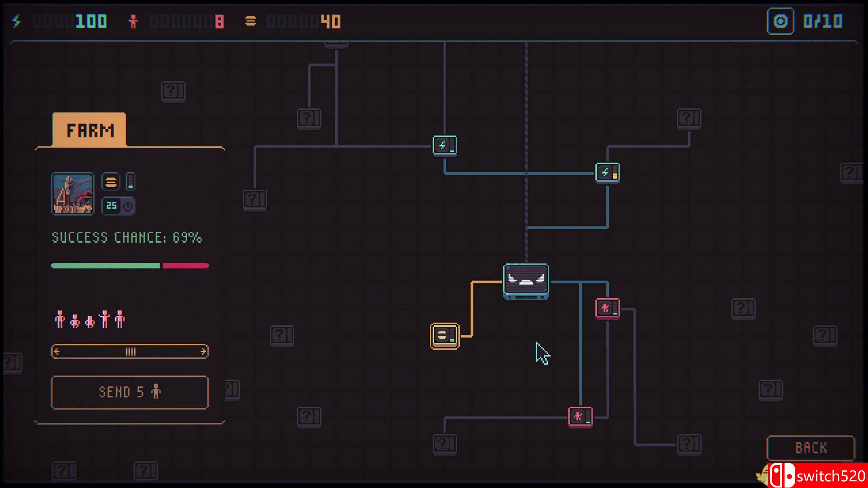Select the energy node near the top center
This screenshot has width=868, height=488.
click(x=444, y=145)
